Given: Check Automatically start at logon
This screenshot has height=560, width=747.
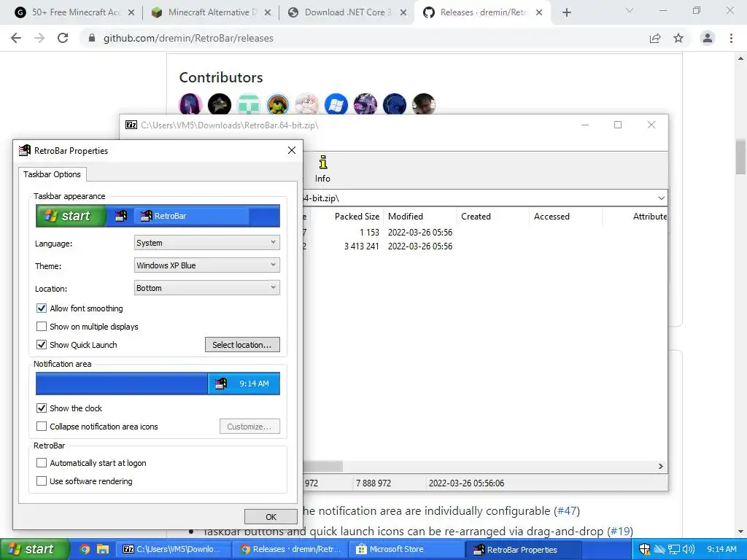Looking at the screenshot, I should click(42, 463).
